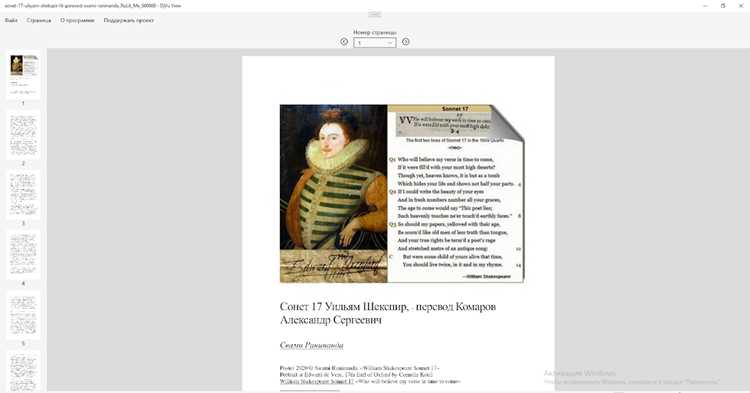Image resolution: width=750 pixels, height=393 pixels.
Task: Select page 4 thumbnail
Action: pos(23,255)
